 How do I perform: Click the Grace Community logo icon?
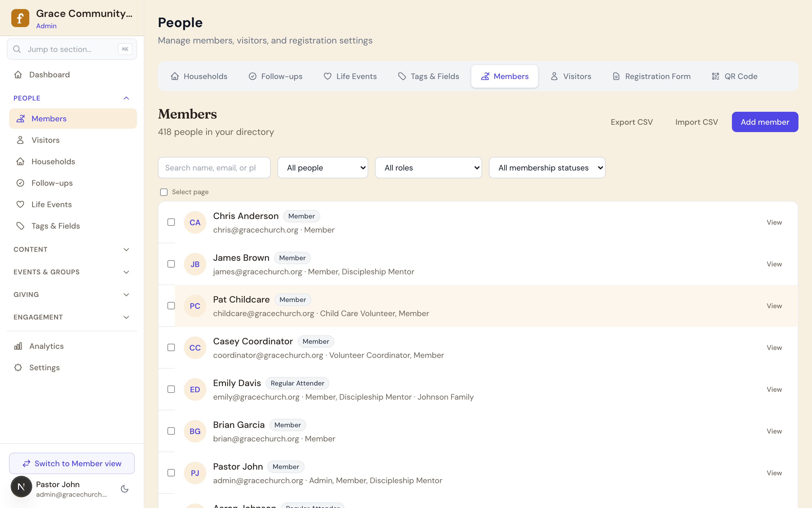point(20,18)
